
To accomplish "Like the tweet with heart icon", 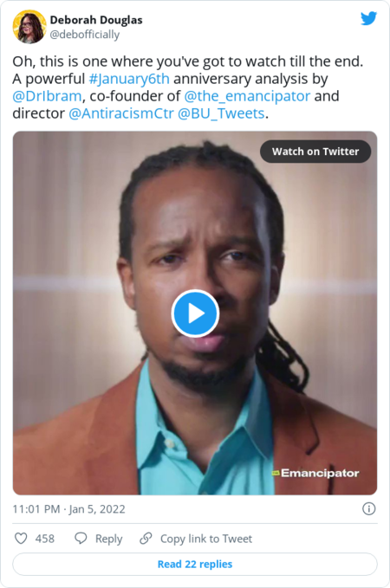I will coord(21,539).
